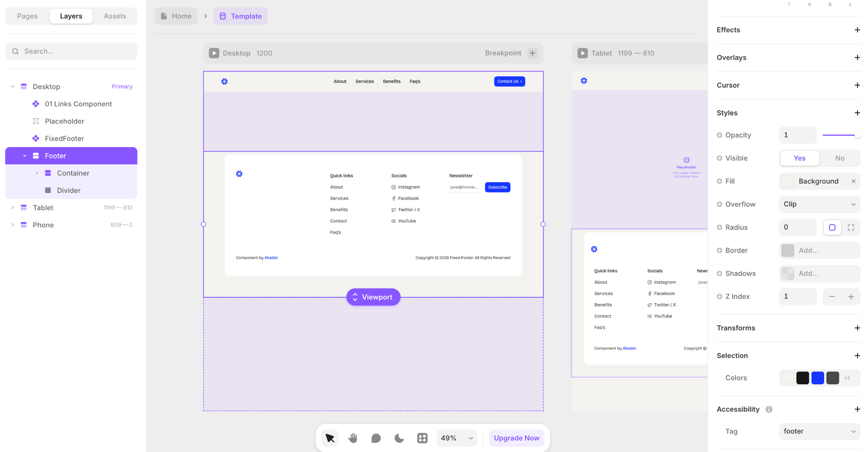Click the Upgrade Now button
This screenshot has width=868, height=452.
[x=516, y=438]
